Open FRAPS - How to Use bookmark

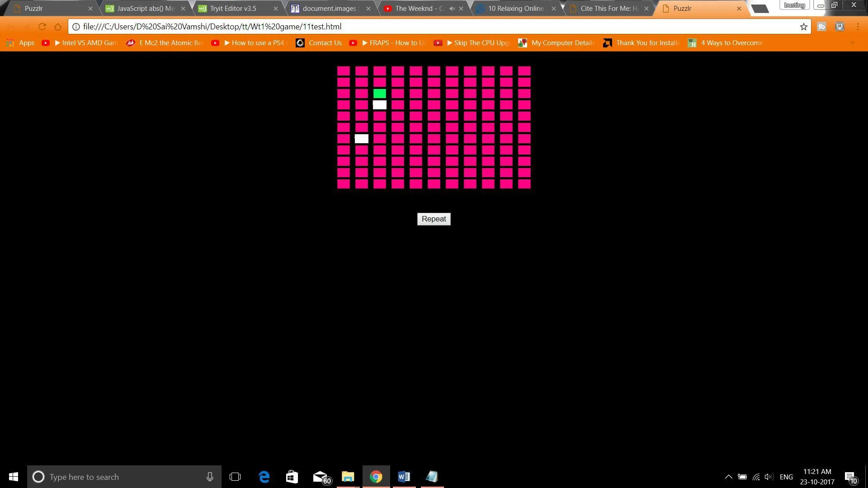(x=388, y=43)
